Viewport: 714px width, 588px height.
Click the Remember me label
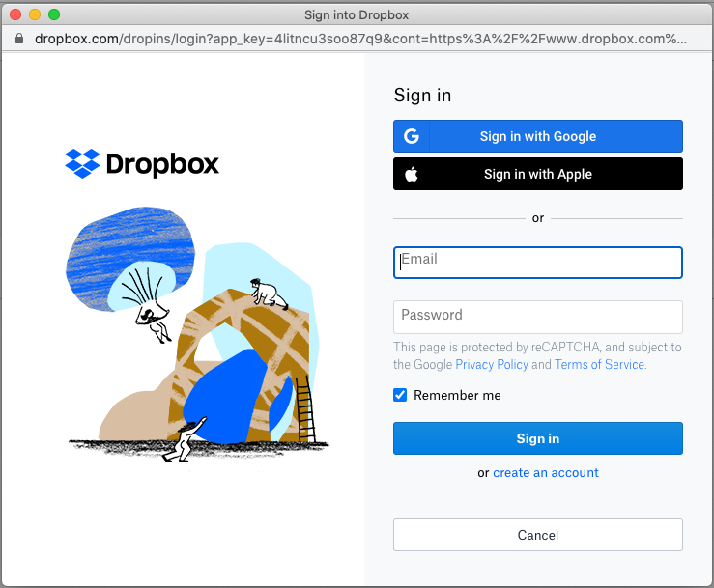[x=457, y=395]
